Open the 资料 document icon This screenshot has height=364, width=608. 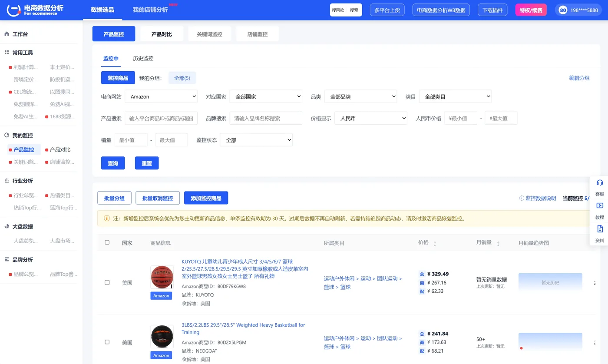(x=600, y=229)
